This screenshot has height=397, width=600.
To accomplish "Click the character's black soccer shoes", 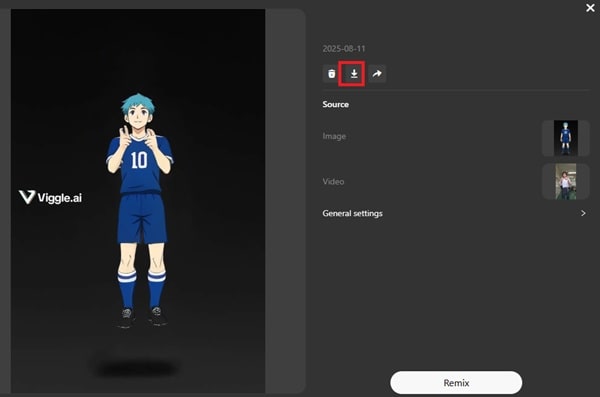I will (x=142, y=317).
